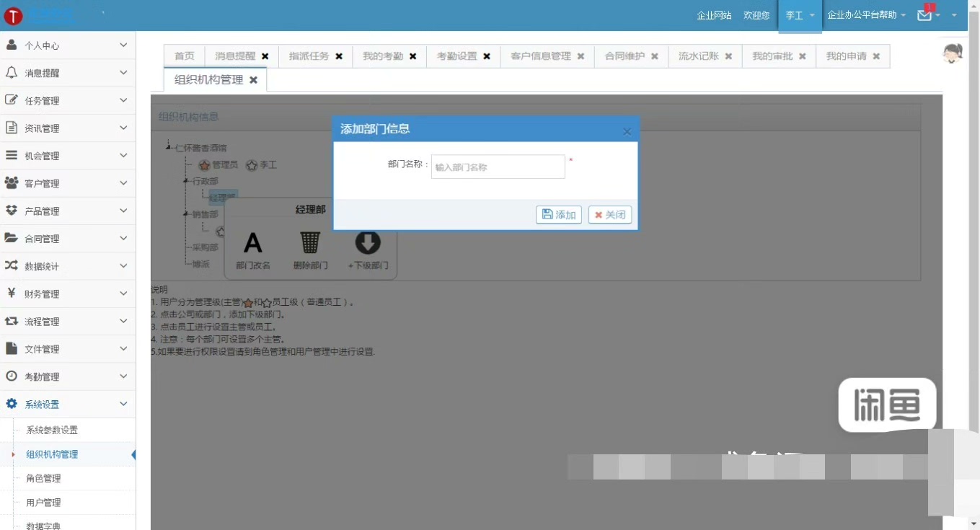Expand the 客户管理 chevron

click(123, 183)
